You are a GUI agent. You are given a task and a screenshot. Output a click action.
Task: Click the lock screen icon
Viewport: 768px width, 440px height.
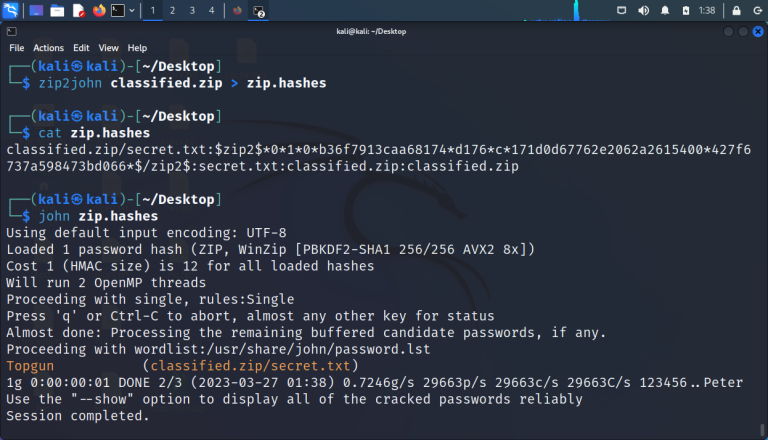click(x=736, y=10)
